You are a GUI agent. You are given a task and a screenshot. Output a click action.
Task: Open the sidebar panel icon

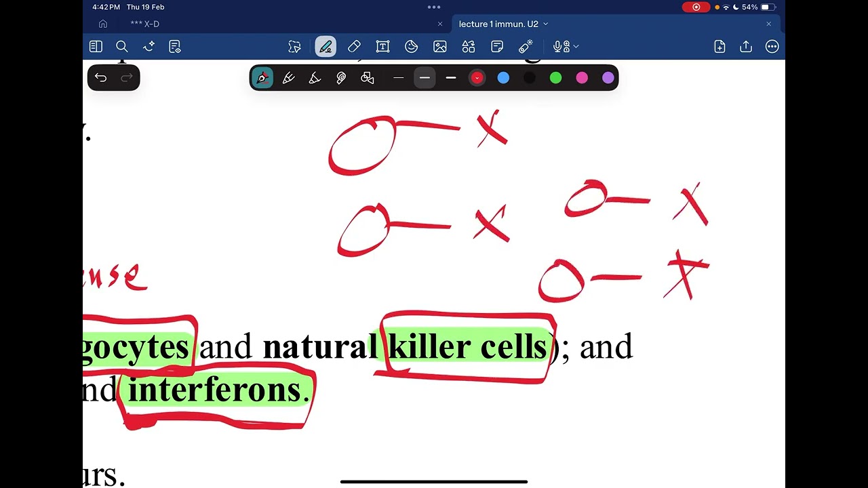click(x=96, y=47)
